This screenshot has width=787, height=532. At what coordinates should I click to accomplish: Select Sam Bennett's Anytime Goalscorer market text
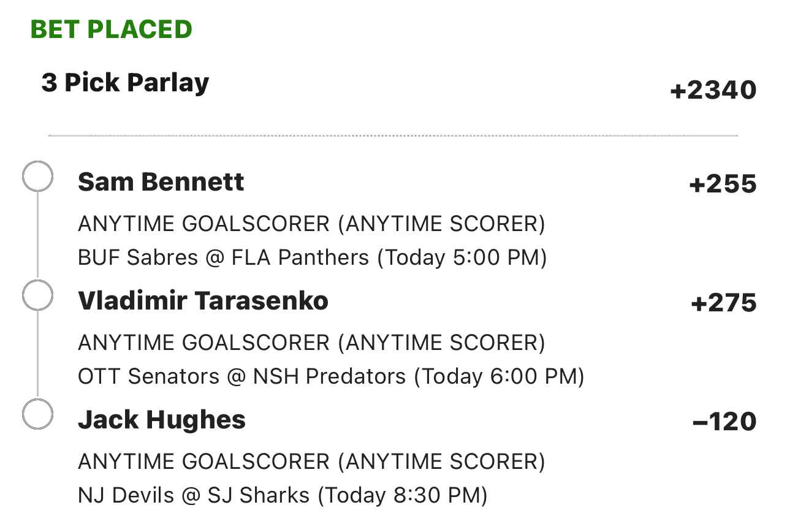click(311, 224)
